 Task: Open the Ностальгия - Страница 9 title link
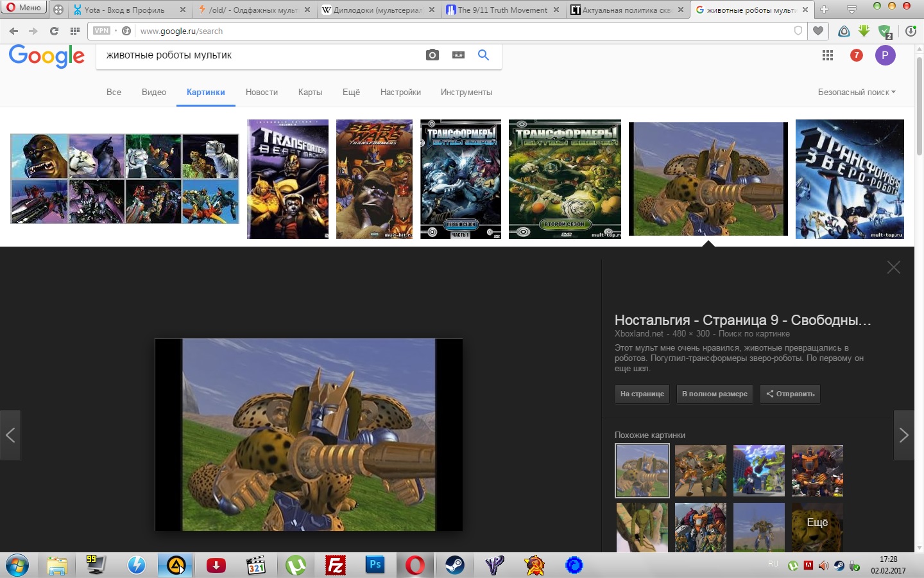pyautogui.click(x=743, y=320)
